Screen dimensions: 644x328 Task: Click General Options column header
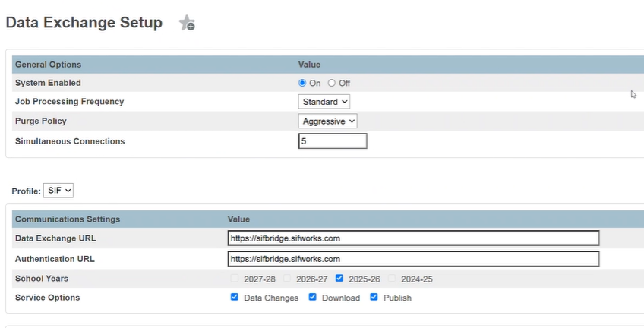(x=48, y=65)
